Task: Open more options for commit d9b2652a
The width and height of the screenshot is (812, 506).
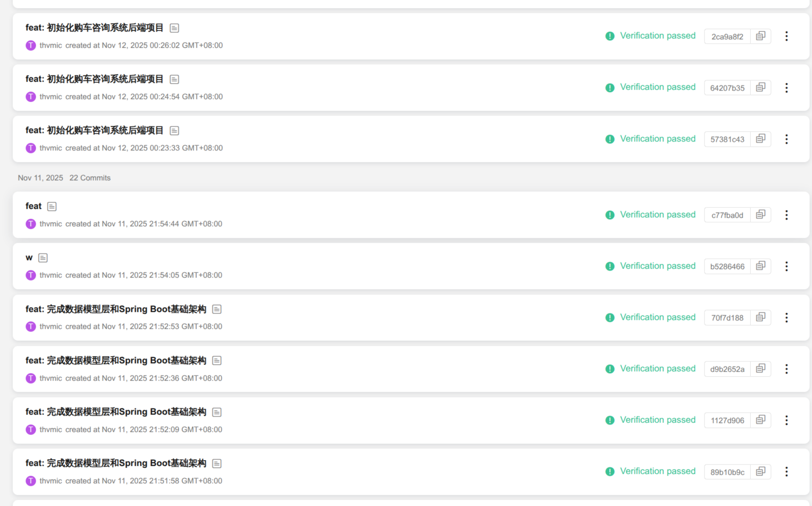Action: (x=787, y=369)
